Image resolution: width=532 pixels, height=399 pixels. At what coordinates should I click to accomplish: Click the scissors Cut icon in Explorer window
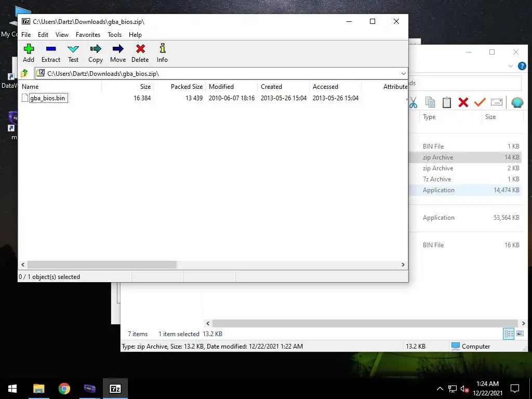point(413,102)
